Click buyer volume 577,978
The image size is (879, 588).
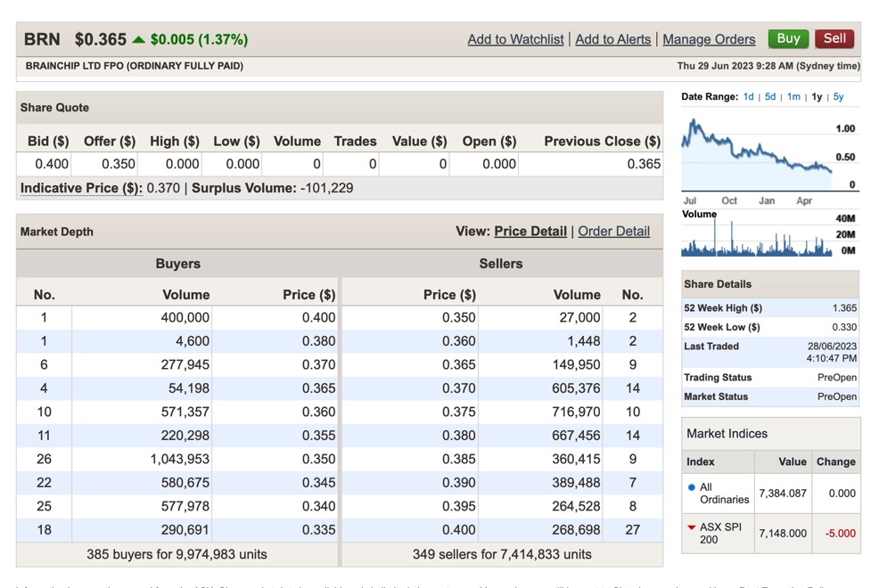[185, 506]
